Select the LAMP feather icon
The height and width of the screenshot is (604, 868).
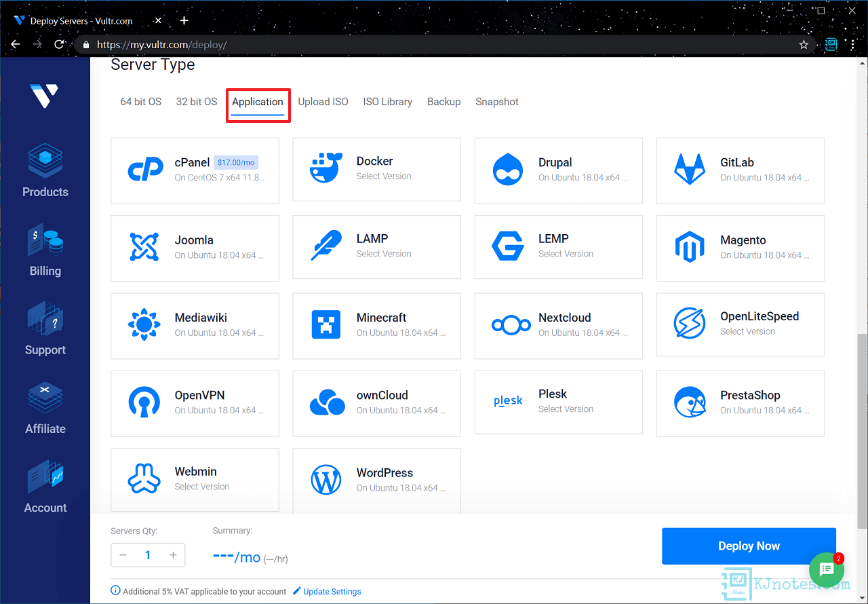coord(326,246)
